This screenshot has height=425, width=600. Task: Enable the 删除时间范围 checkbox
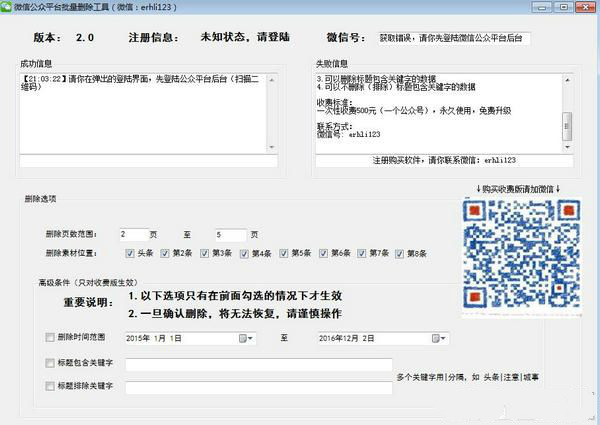pyautogui.click(x=50, y=337)
